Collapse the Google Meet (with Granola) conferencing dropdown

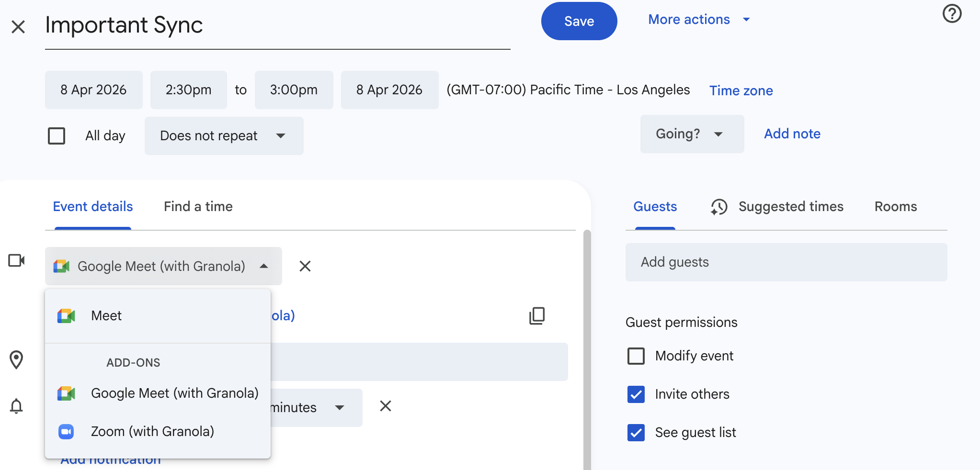163,266
